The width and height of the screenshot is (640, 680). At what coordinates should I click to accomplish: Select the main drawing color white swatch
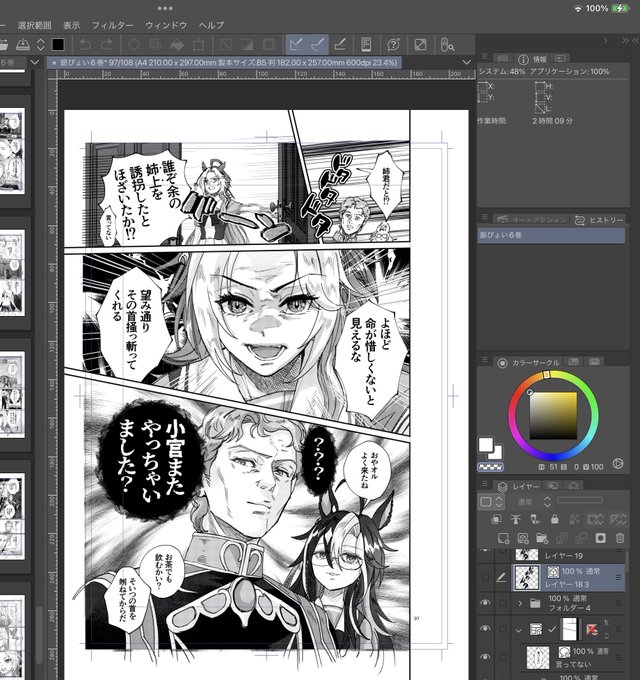click(x=486, y=445)
